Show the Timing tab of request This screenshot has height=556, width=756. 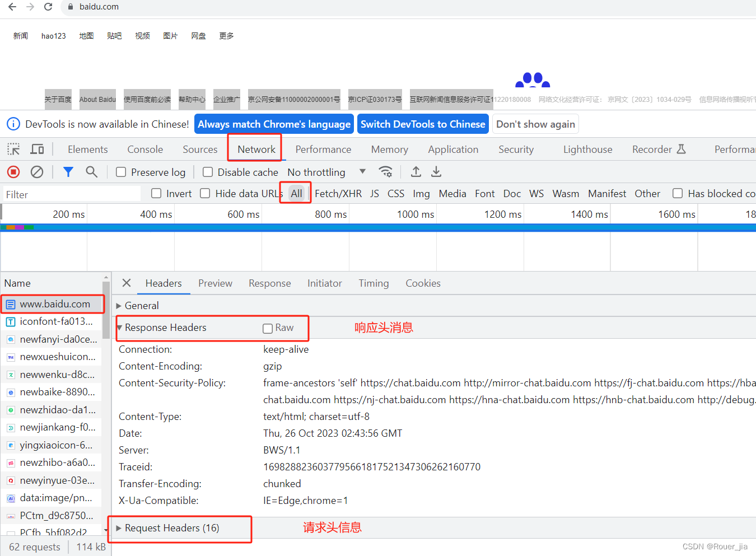tap(374, 283)
